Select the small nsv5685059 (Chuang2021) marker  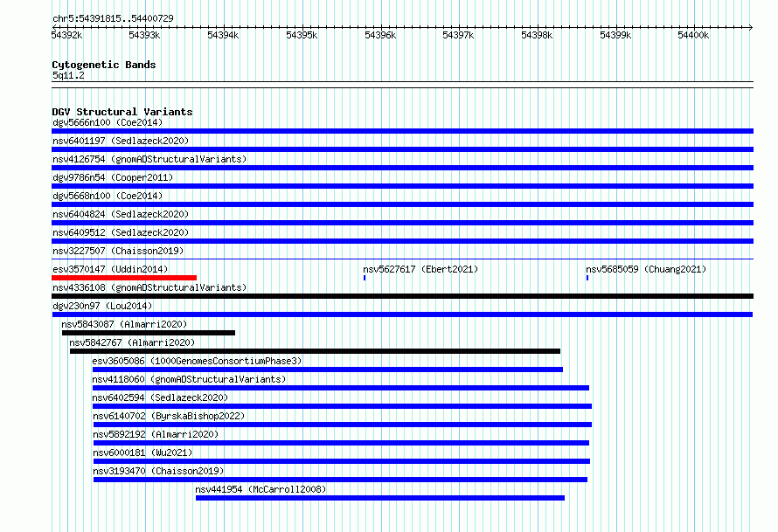coord(587,278)
